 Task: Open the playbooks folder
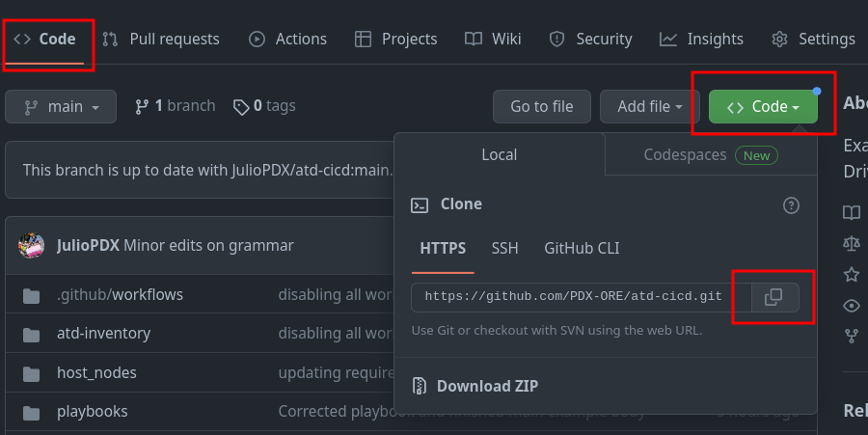coord(93,412)
